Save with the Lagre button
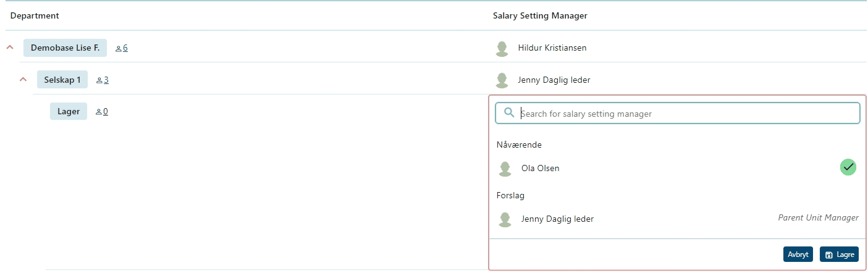 (x=839, y=254)
